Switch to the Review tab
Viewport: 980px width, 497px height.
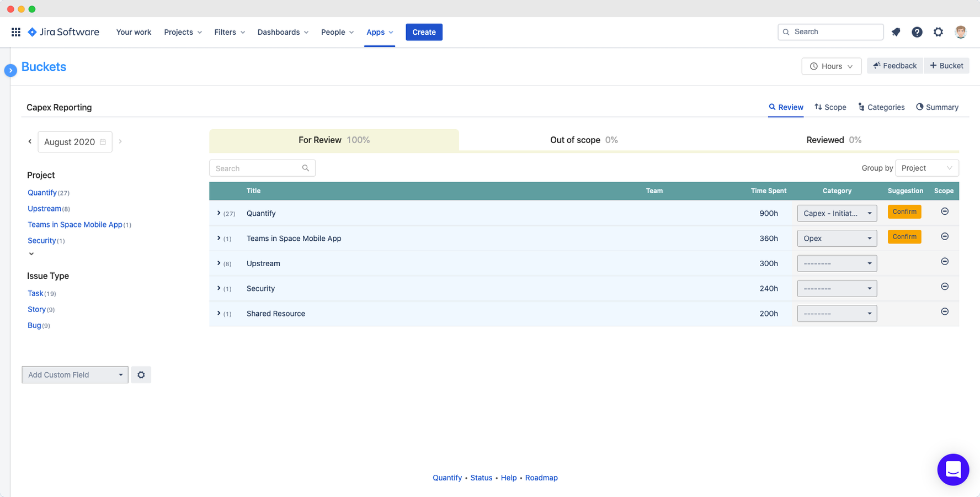786,107
